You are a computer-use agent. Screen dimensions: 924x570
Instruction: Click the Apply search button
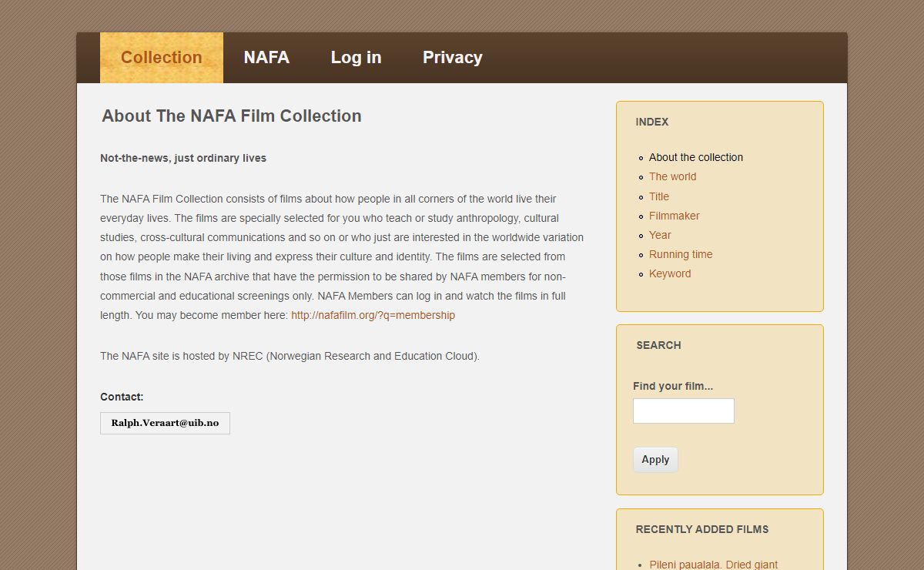coord(655,460)
